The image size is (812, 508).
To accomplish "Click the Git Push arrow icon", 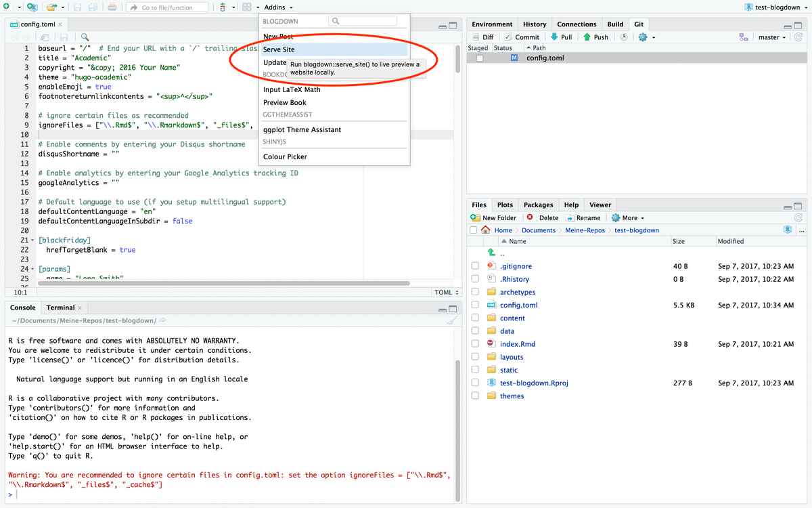I will tap(587, 37).
